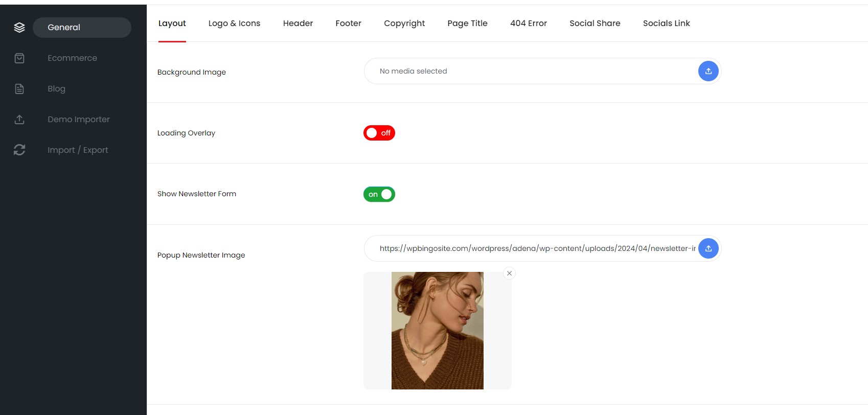
Task: Click the newsletter woman portrait thumbnail
Action: (x=437, y=331)
